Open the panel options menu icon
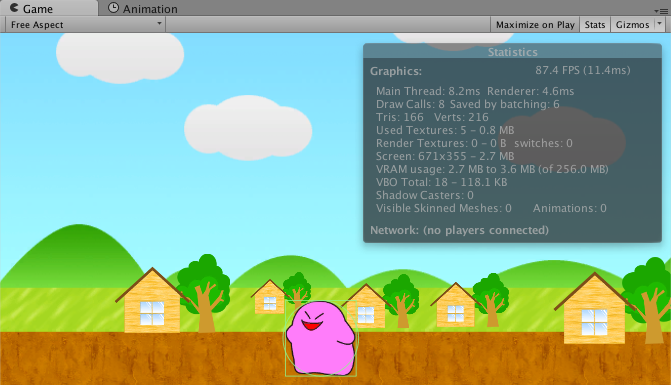671x385 pixels. 661,11
